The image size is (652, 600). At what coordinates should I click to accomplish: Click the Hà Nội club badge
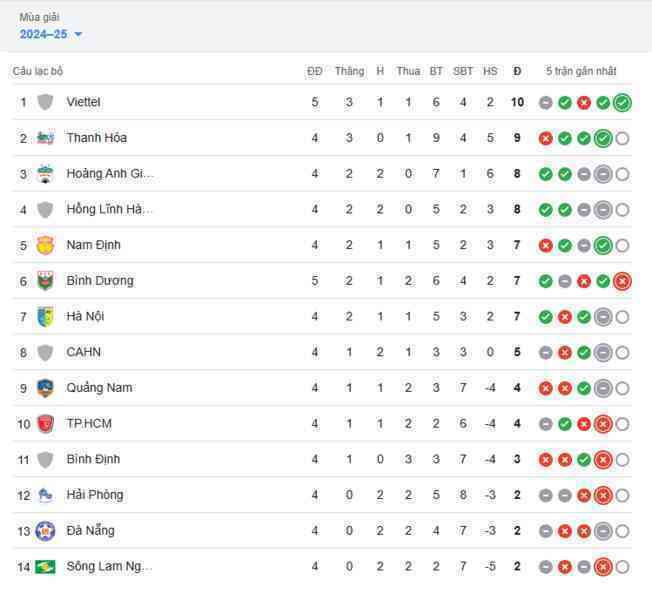click(45, 316)
